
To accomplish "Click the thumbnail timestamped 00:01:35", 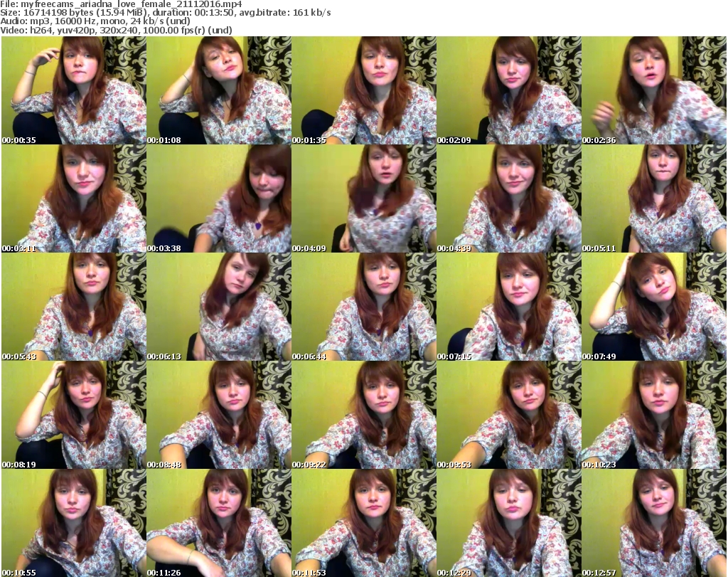I will [364, 90].
